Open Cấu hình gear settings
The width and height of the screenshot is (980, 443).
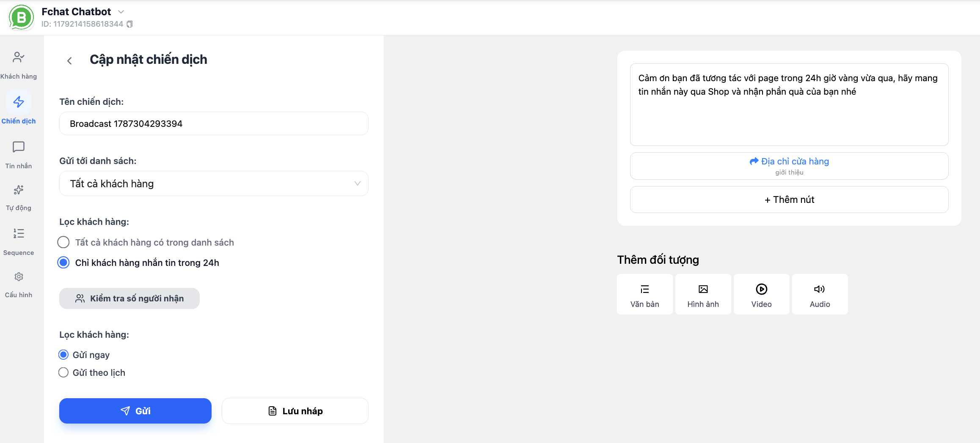click(x=19, y=277)
